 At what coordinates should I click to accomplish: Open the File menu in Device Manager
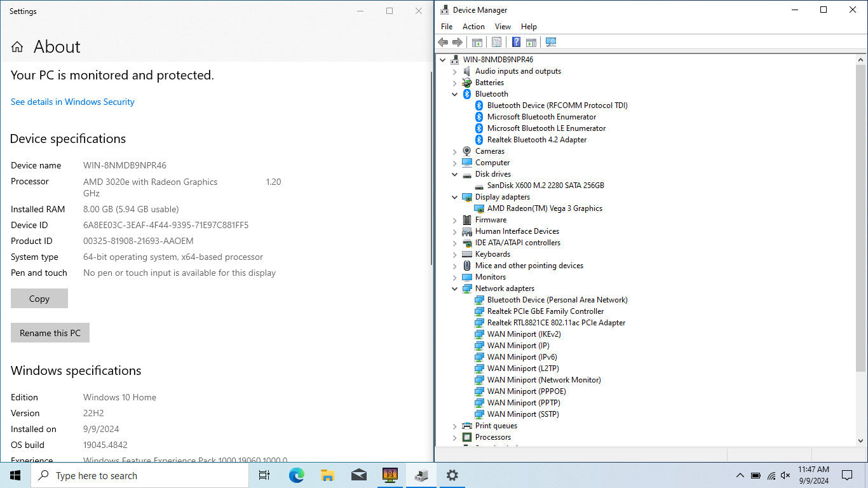click(447, 27)
